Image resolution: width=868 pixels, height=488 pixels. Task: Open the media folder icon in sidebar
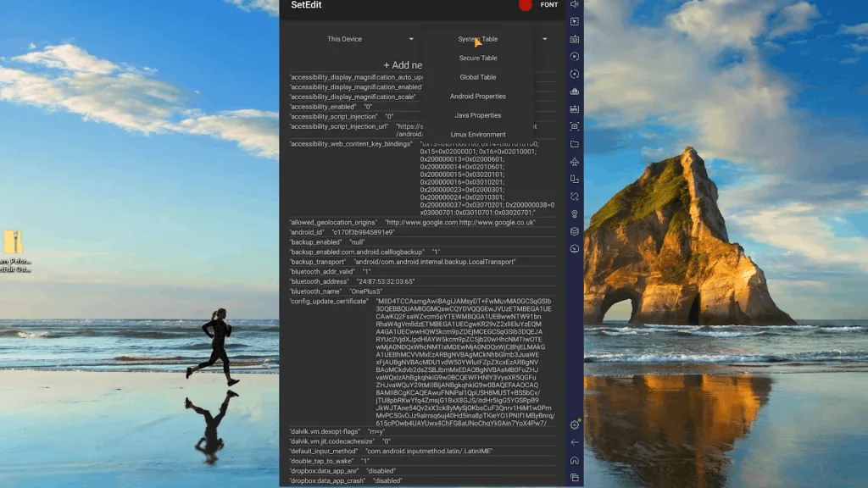click(x=575, y=144)
